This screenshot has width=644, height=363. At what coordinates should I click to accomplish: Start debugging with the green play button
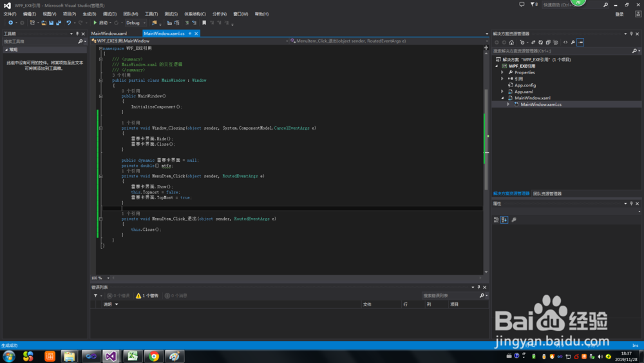(x=95, y=23)
